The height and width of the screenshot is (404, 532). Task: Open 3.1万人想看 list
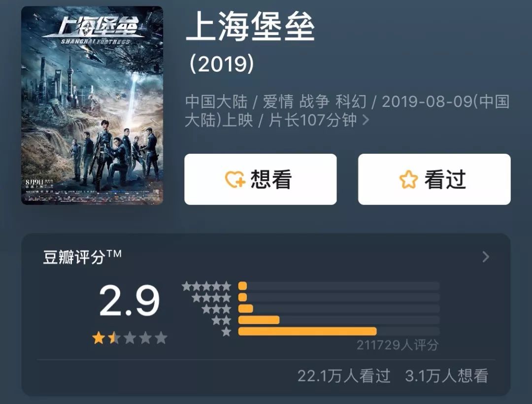tap(446, 376)
